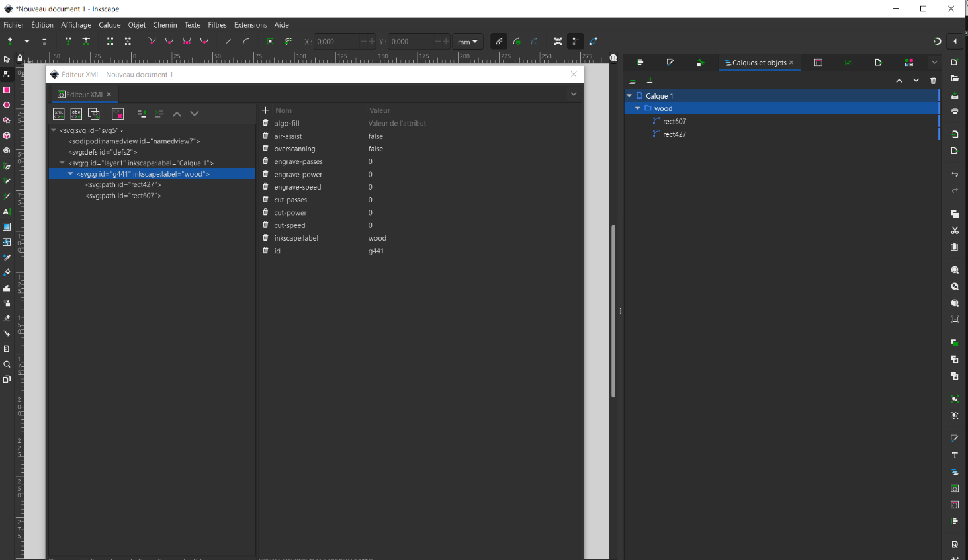Image resolution: width=968 pixels, height=560 pixels.
Task: Open the Export panel tab
Action: [878, 63]
